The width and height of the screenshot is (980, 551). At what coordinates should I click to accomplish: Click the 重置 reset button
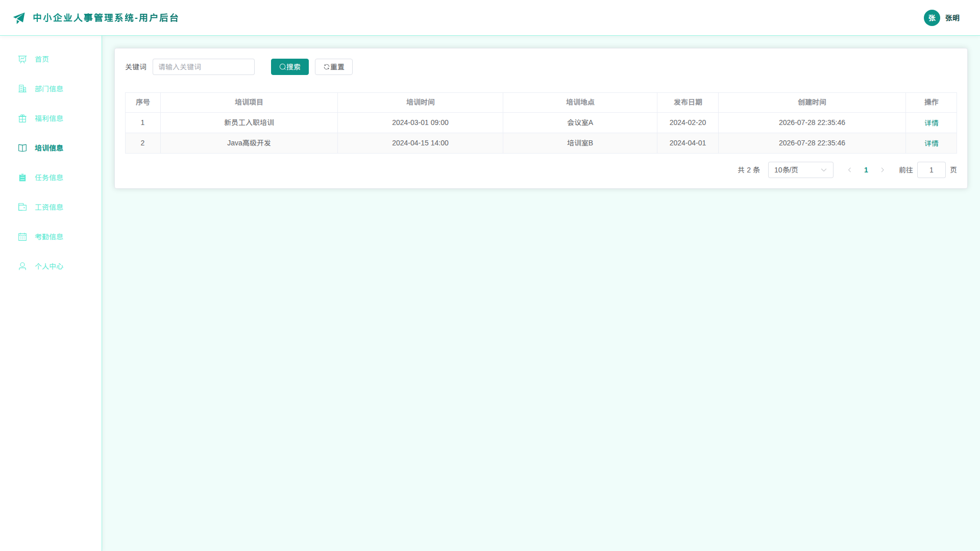(x=334, y=67)
